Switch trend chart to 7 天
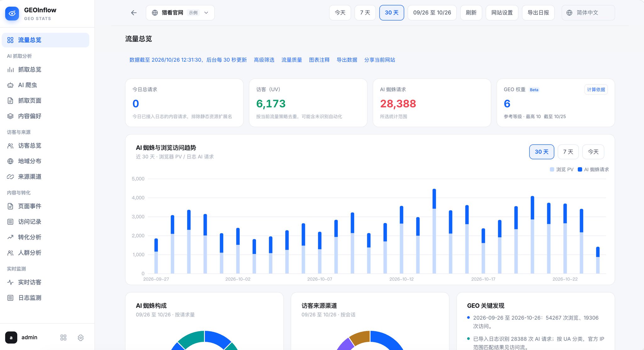The height and width of the screenshot is (350, 644). [x=568, y=152]
